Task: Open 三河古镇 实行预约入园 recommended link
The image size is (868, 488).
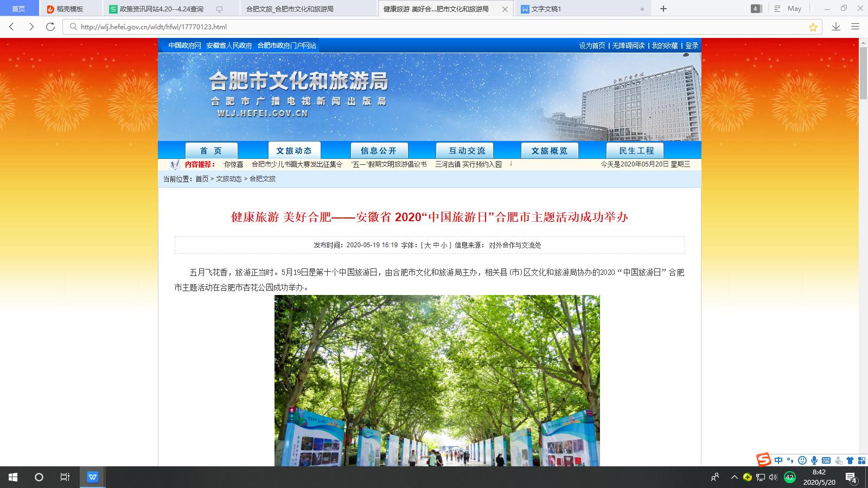Action: point(468,164)
